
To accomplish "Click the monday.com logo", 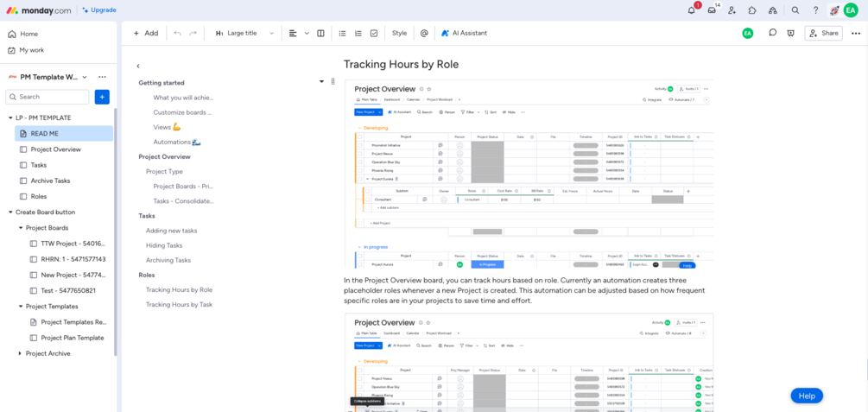I will coord(38,10).
